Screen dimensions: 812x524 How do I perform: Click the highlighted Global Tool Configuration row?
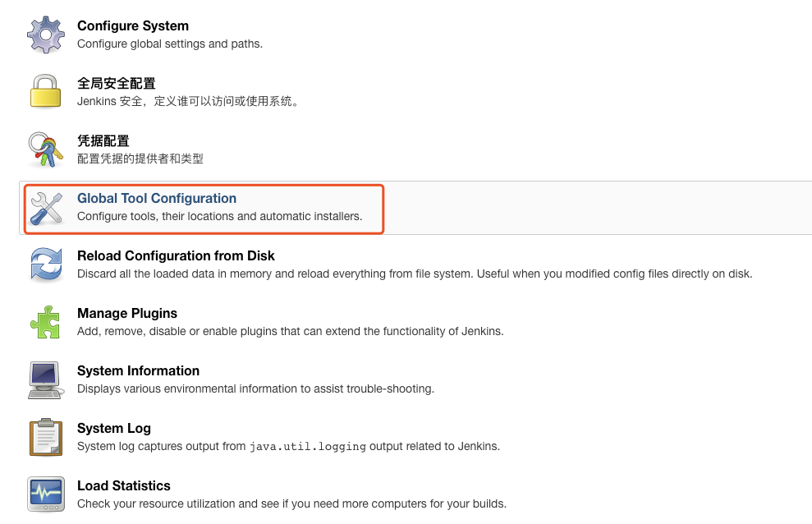click(203, 209)
